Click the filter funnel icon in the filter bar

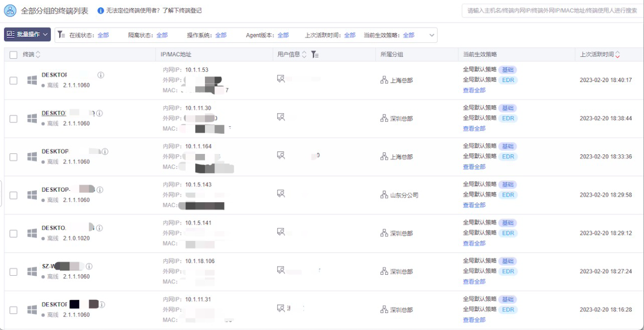tap(61, 35)
